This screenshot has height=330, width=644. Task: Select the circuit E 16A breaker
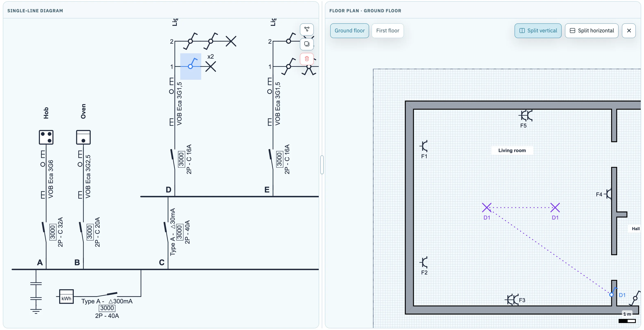271,159
